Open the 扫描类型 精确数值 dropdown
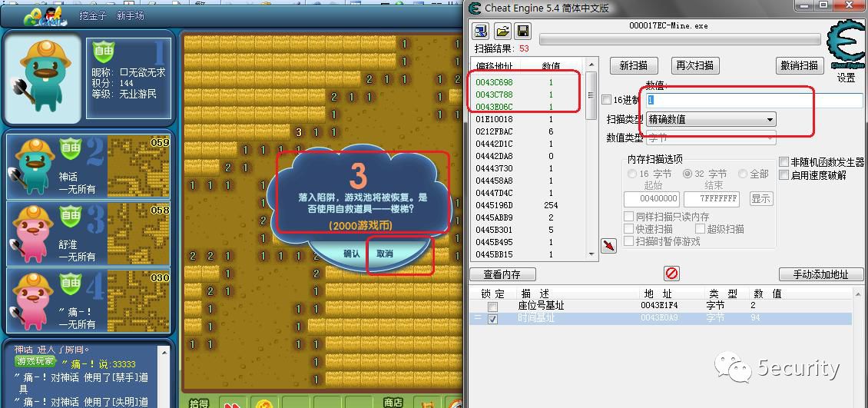The image size is (868, 408). tap(711, 119)
